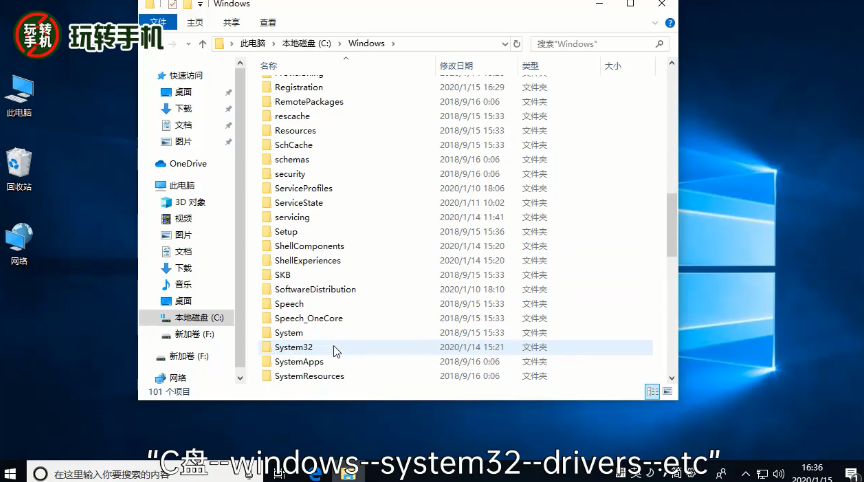Select 快速访问 in navigation pane
This screenshot has height=482, width=864.
click(180, 75)
